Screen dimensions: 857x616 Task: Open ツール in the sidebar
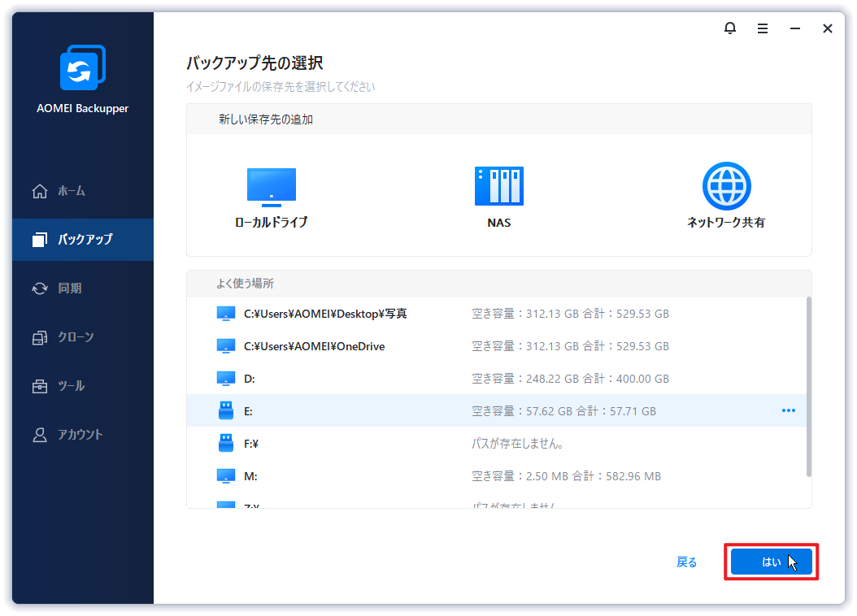(72, 386)
